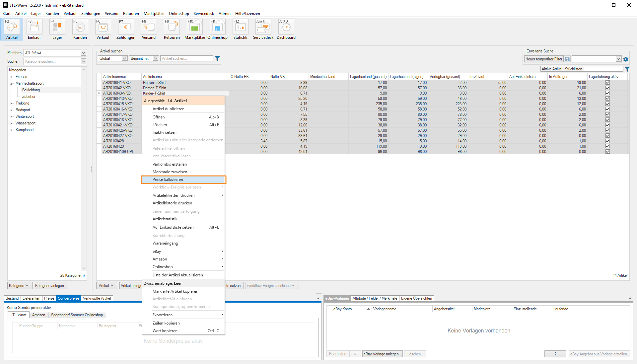Viewport: 637px width, 364px height.
Task: Open the Servicedesk menu in menu bar
Action: click(204, 14)
